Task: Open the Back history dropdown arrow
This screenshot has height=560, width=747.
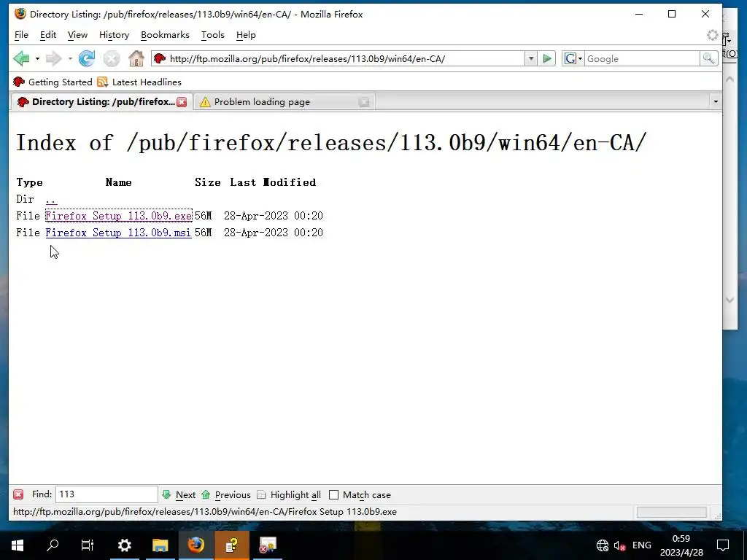Action: [x=37, y=58]
